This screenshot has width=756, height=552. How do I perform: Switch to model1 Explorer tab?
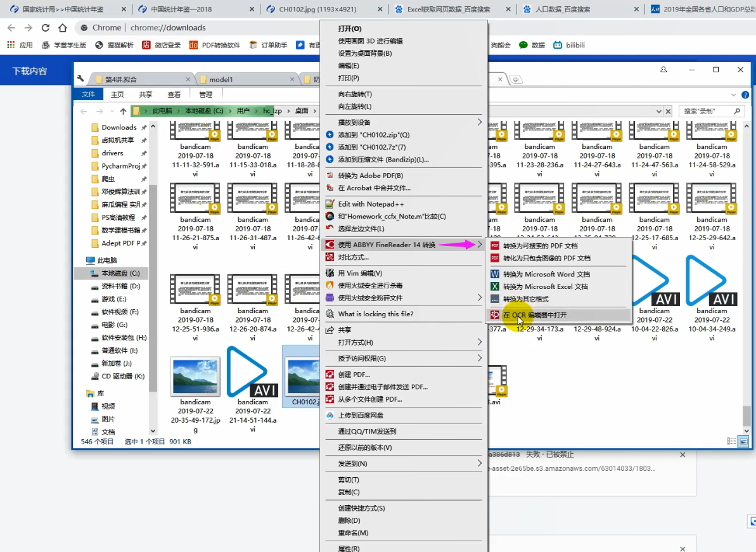pos(247,79)
